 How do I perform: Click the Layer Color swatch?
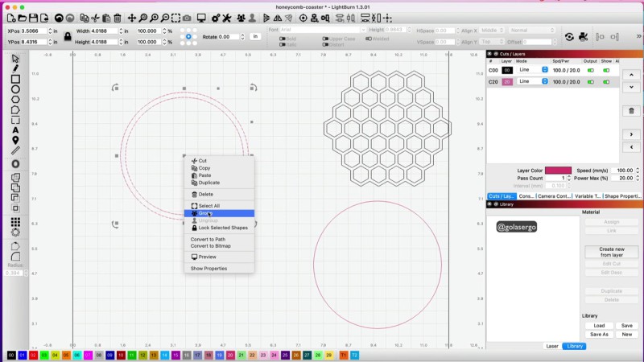point(558,171)
